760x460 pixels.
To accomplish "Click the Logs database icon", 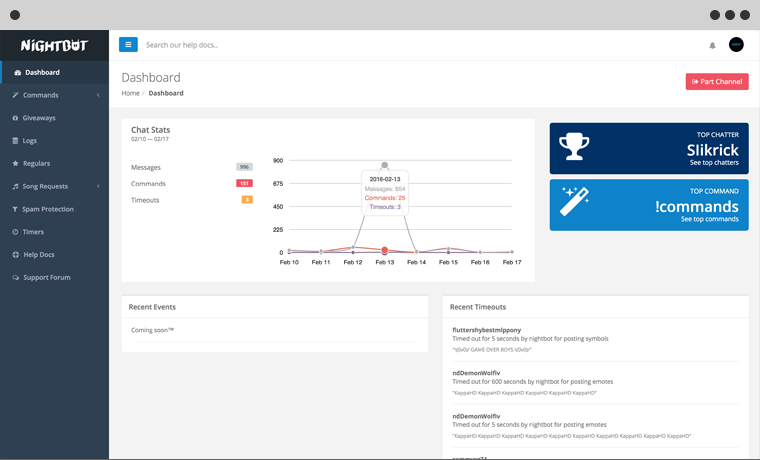I will coord(15,141).
